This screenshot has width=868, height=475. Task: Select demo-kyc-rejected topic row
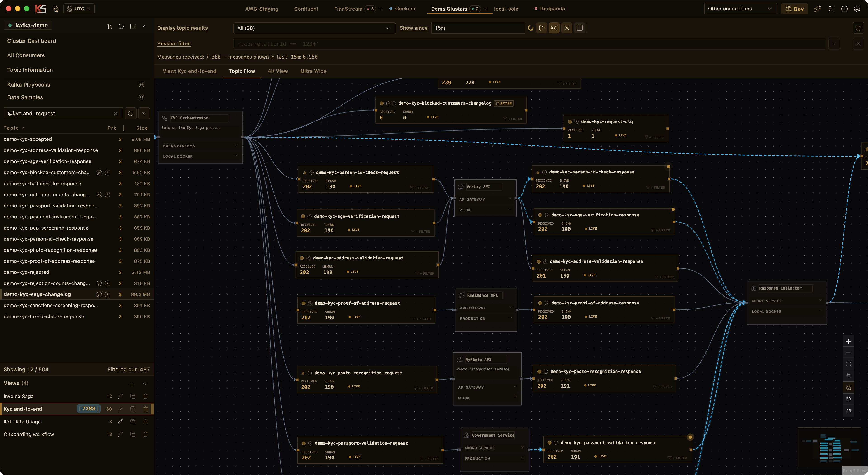click(x=77, y=272)
